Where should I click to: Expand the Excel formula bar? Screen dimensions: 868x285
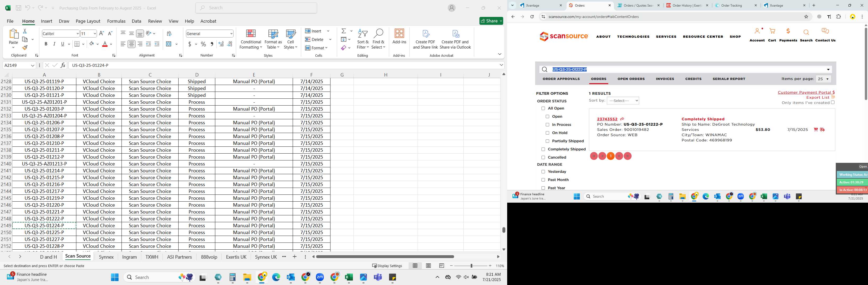501,65
